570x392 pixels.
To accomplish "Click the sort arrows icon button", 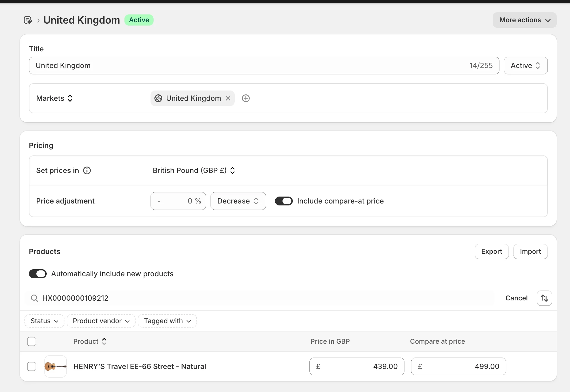I will [x=544, y=298].
